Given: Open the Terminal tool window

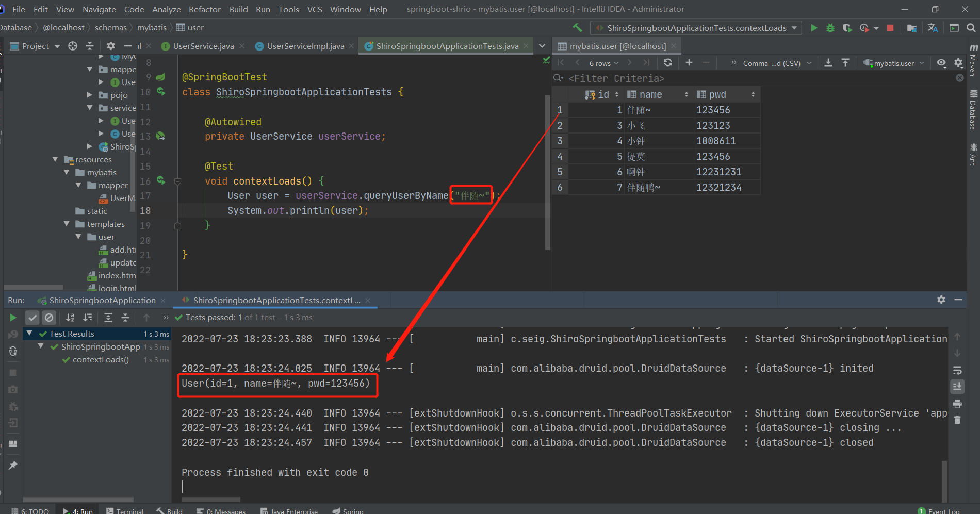Looking at the screenshot, I should point(125,511).
